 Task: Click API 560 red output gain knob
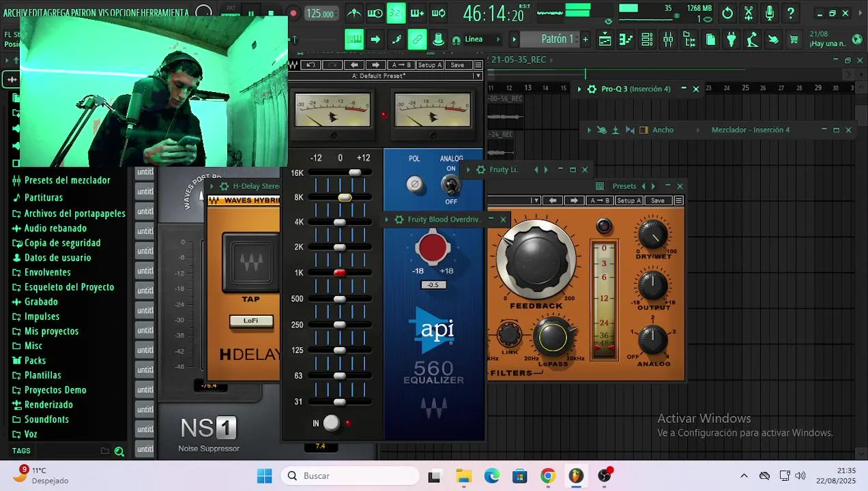[x=433, y=248]
